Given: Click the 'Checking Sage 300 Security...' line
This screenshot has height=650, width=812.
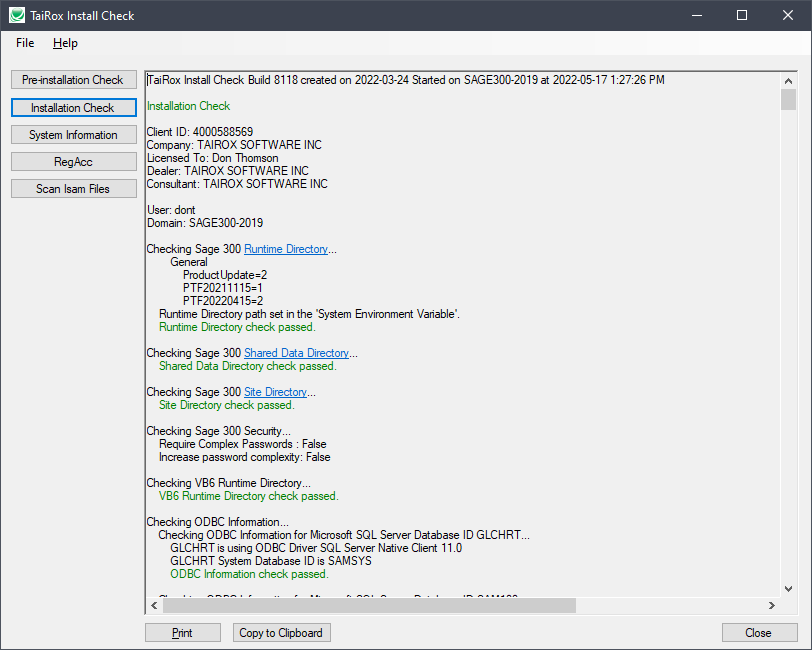Looking at the screenshot, I should pyautogui.click(x=219, y=431).
